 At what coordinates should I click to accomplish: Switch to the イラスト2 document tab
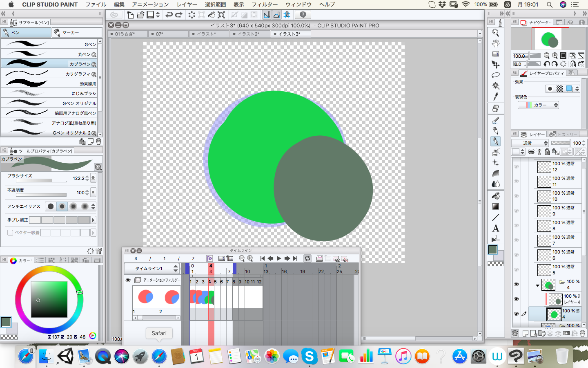(248, 34)
